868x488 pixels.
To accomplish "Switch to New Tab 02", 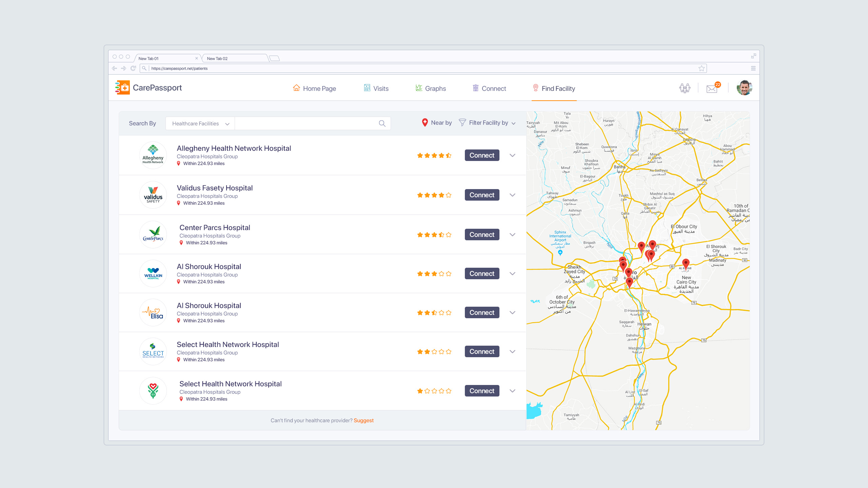I will [x=235, y=58].
